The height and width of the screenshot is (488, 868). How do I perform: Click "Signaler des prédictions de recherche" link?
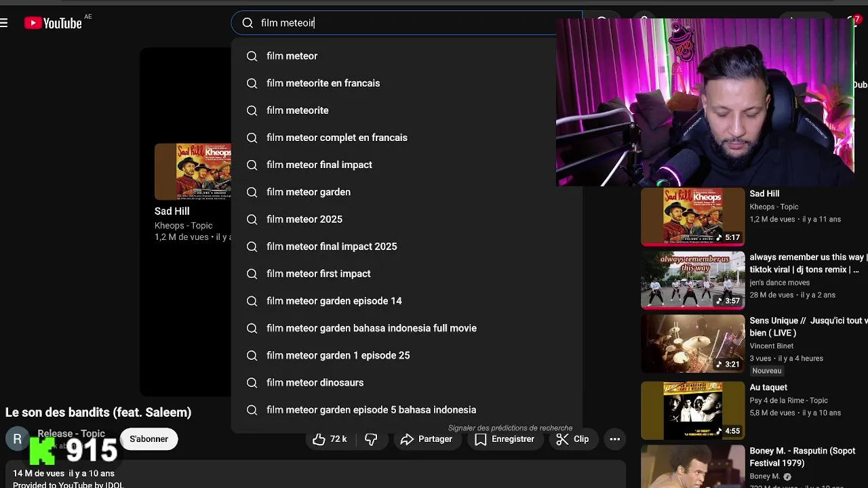[510, 428]
